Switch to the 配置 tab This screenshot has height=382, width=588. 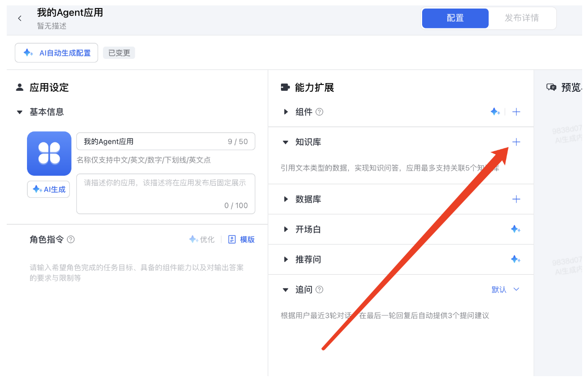[455, 18]
